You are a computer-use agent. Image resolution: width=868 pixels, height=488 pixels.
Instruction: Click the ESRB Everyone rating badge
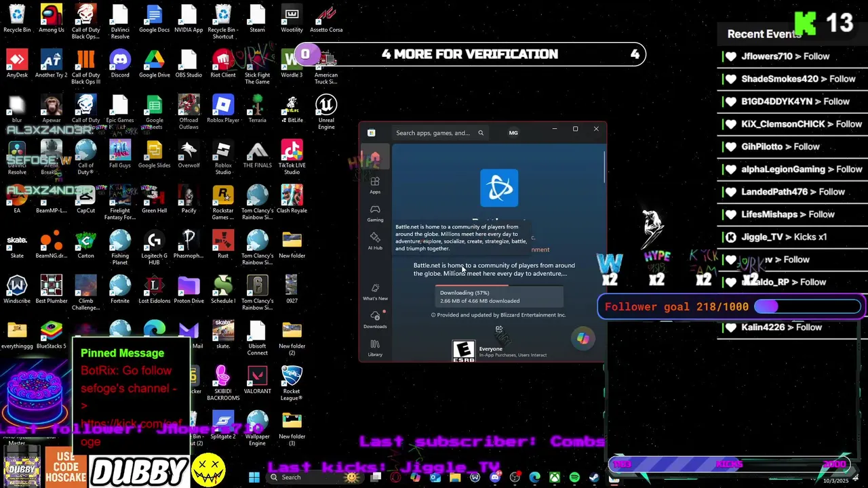pyautogui.click(x=464, y=350)
